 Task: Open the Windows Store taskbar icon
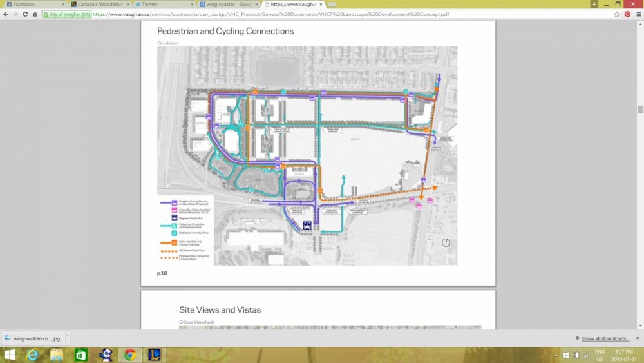click(x=81, y=355)
